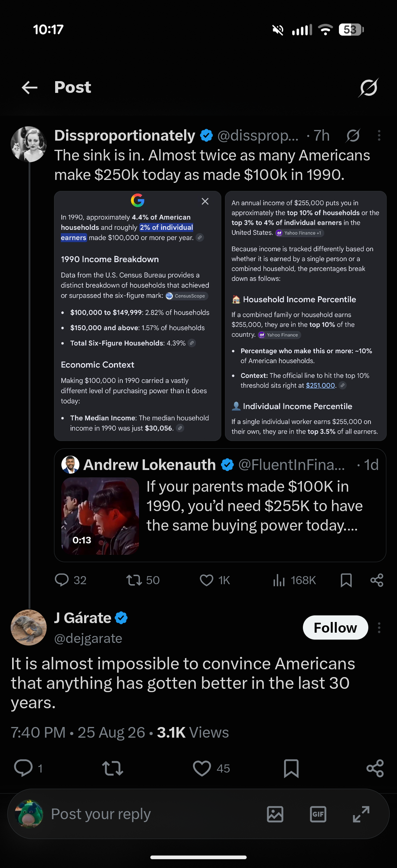The image size is (397, 868).
Task: Open Grok icon in the Post header
Action: pos(368,88)
